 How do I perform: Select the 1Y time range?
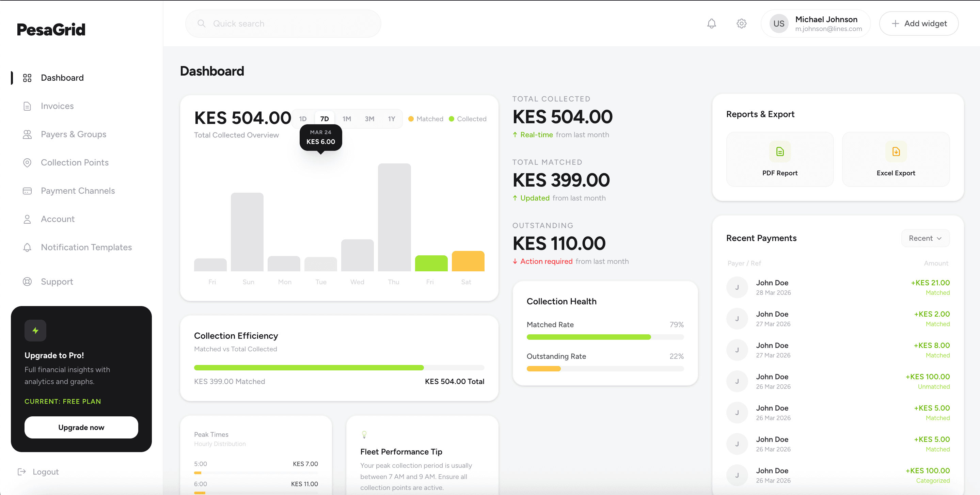[392, 119]
